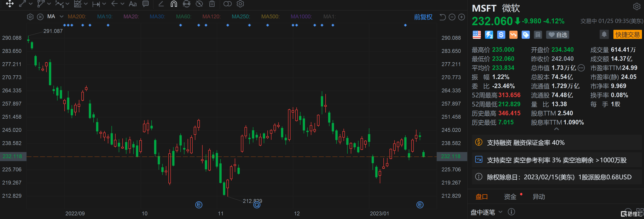The width and height of the screenshot is (644, 219).
Task: Click the blue dollar sign icon
Action: tap(501, 35)
